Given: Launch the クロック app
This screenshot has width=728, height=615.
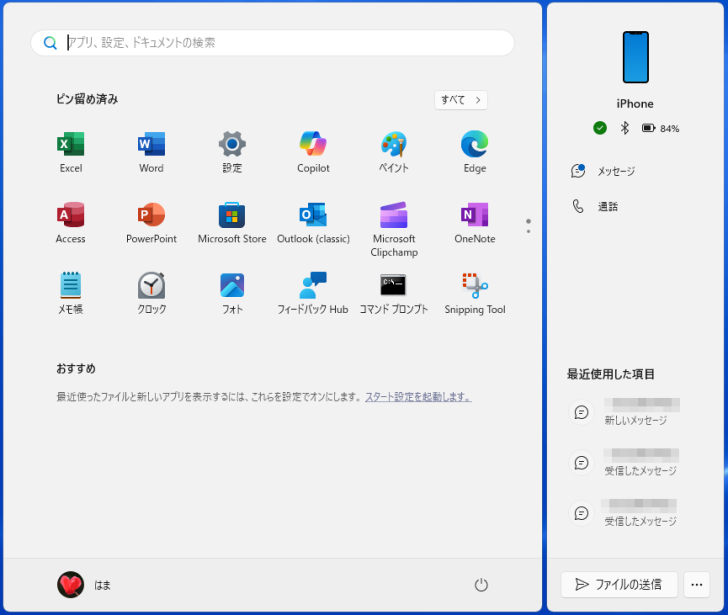Looking at the screenshot, I should pyautogui.click(x=151, y=293).
